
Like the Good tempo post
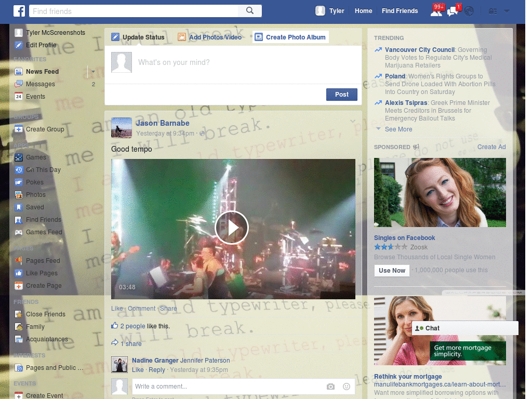tap(117, 309)
